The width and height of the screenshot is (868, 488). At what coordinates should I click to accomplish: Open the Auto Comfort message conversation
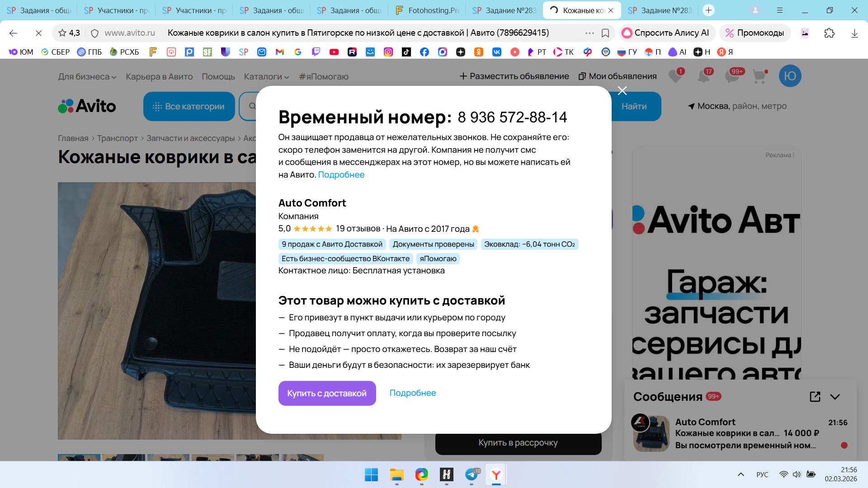740,434
